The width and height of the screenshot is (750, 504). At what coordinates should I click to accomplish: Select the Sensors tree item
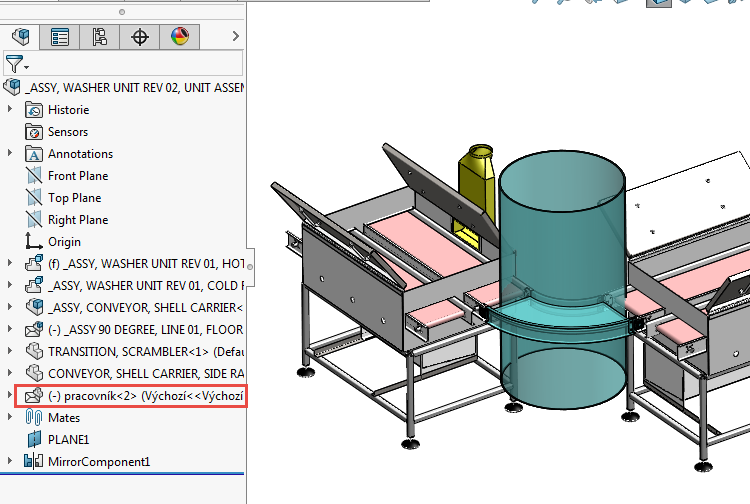click(x=68, y=132)
